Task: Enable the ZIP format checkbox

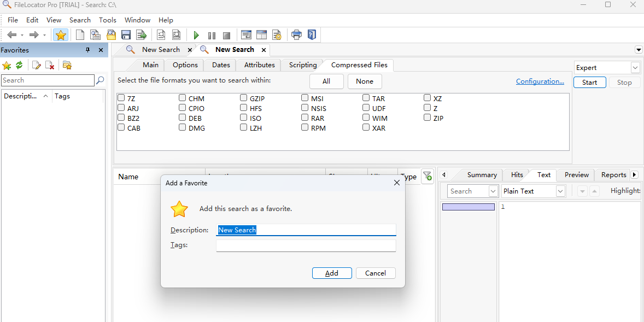Action: click(427, 118)
